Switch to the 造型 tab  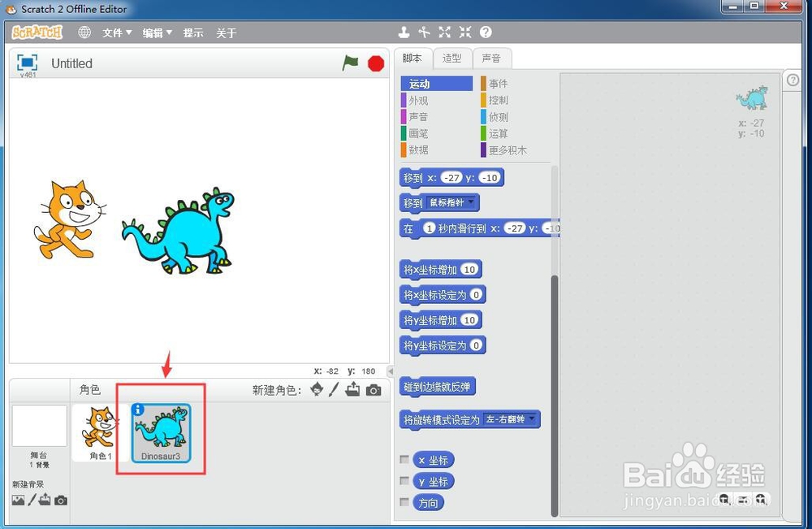452,59
